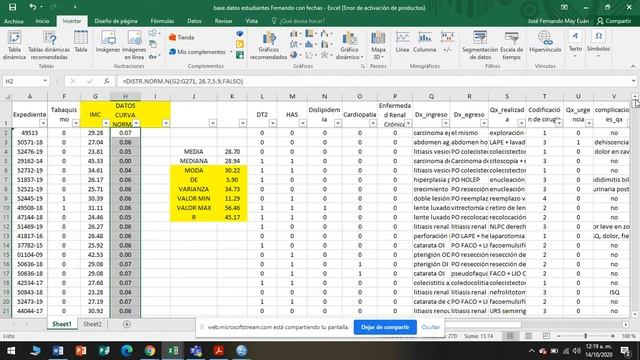Adjust the zoom slider in the status bar
640x360 pixels.
click(586, 336)
